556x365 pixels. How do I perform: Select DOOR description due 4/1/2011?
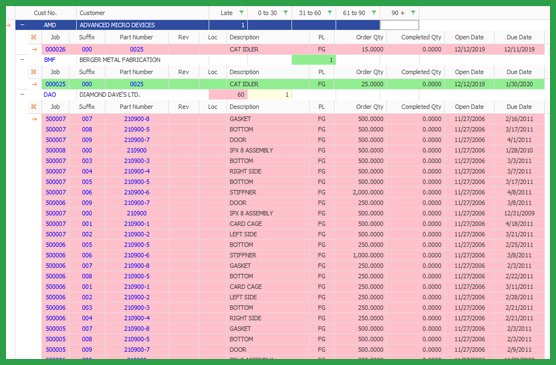pyautogui.click(x=238, y=140)
